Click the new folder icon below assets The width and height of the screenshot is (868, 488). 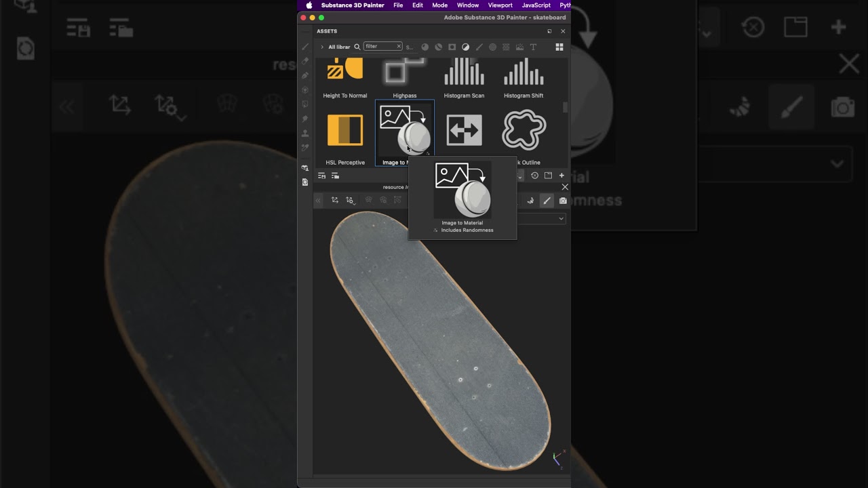point(548,176)
